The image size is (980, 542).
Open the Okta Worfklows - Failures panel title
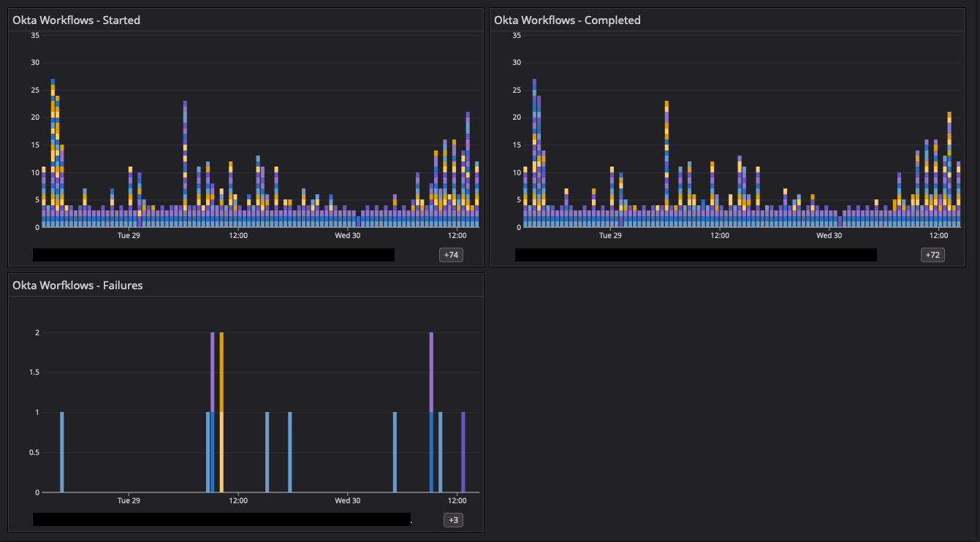77,286
